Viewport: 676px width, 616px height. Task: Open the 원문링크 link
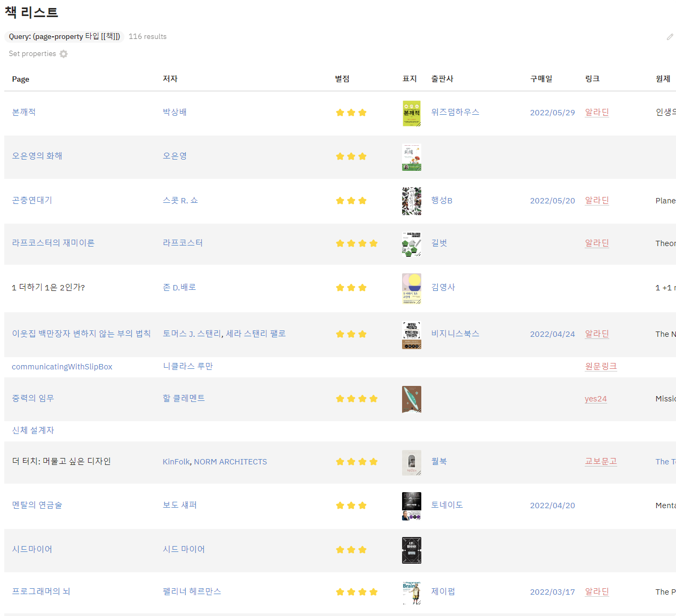601,366
